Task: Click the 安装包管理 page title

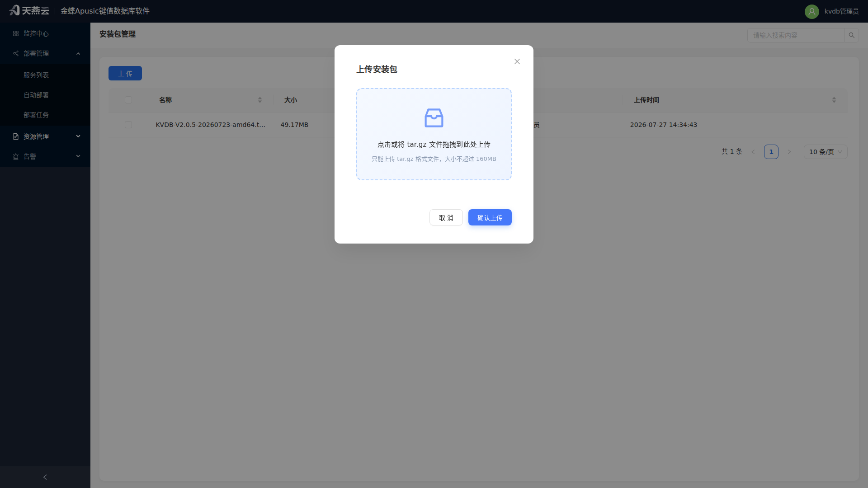Action: coord(118,34)
